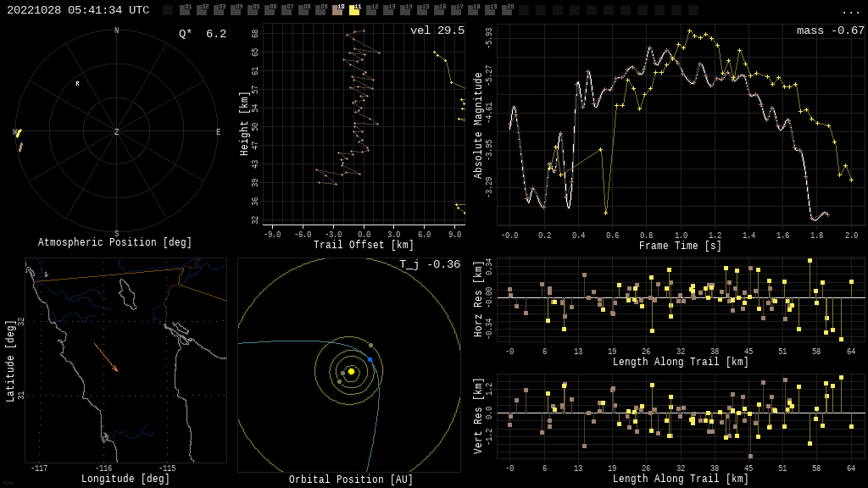Click the Absolute Magnitude axis title
The image size is (868, 488).
[478, 125]
